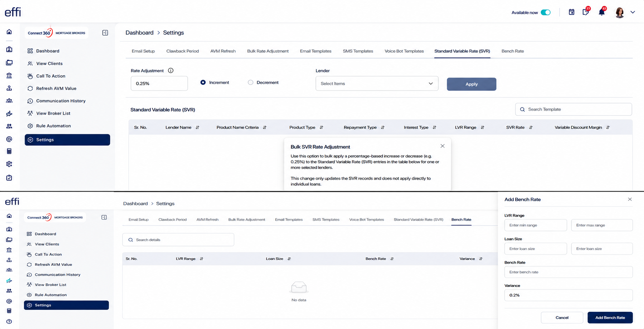Sort by LVR Range in SVR table
Viewport: 644px width, 329px height.
point(483,127)
